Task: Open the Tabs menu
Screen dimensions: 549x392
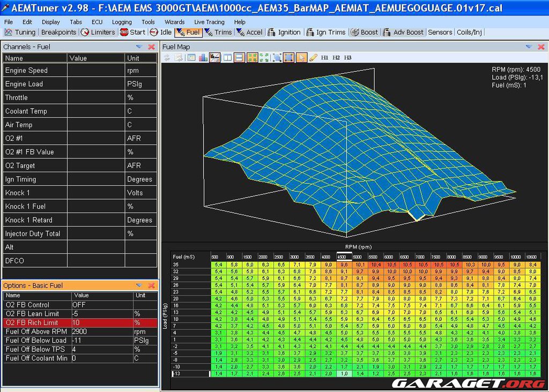Action: [x=76, y=22]
